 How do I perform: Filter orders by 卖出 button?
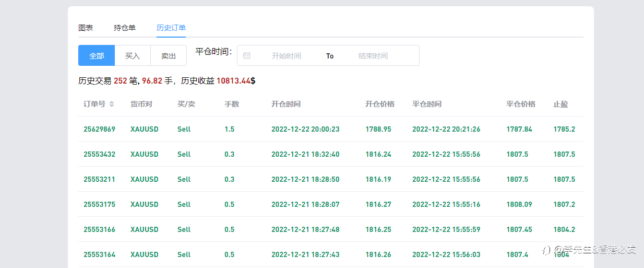169,55
